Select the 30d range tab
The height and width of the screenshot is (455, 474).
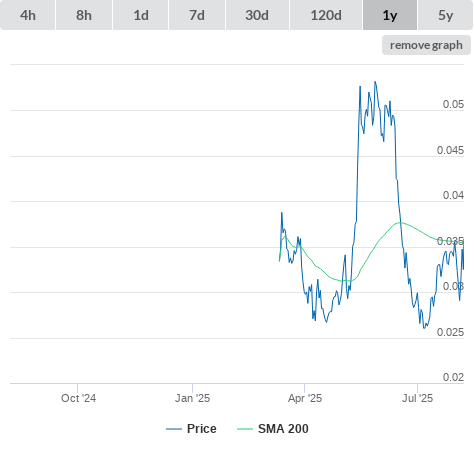pos(257,15)
